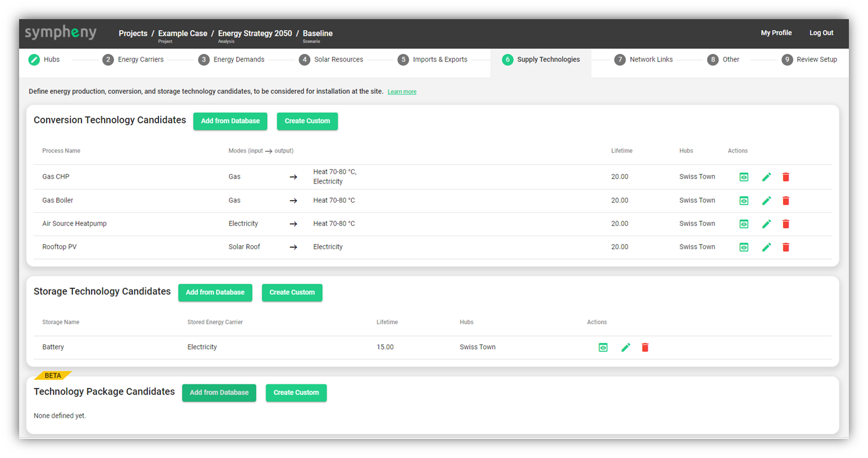
Task: Edit the Air Source Heatpump entry
Action: [766, 224]
